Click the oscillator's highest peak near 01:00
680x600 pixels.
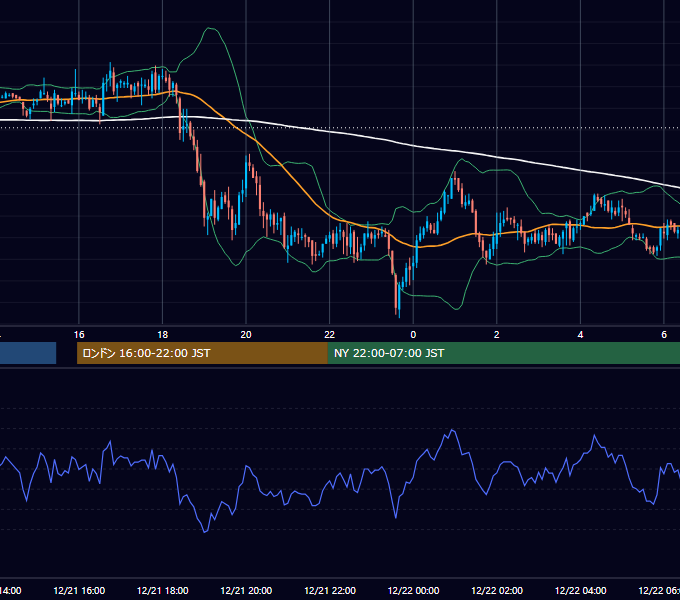[452, 430]
